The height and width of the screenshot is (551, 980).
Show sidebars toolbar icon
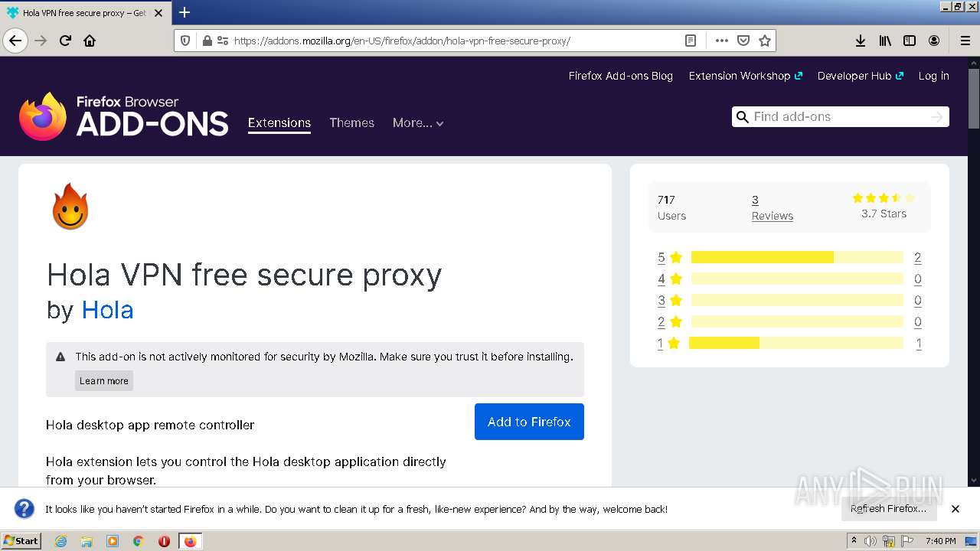910,41
